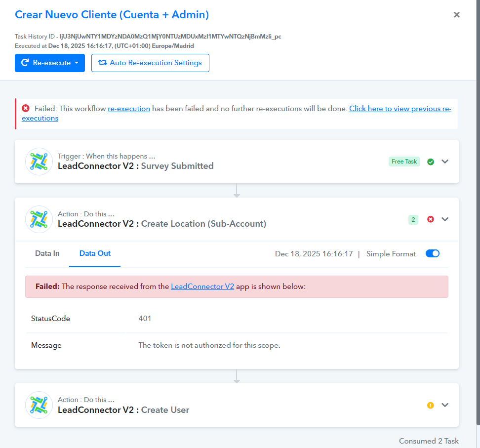The height and width of the screenshot is (448, 480).
Task: Expand the Survey Submitted trigger step
Action: pos(445,162)
